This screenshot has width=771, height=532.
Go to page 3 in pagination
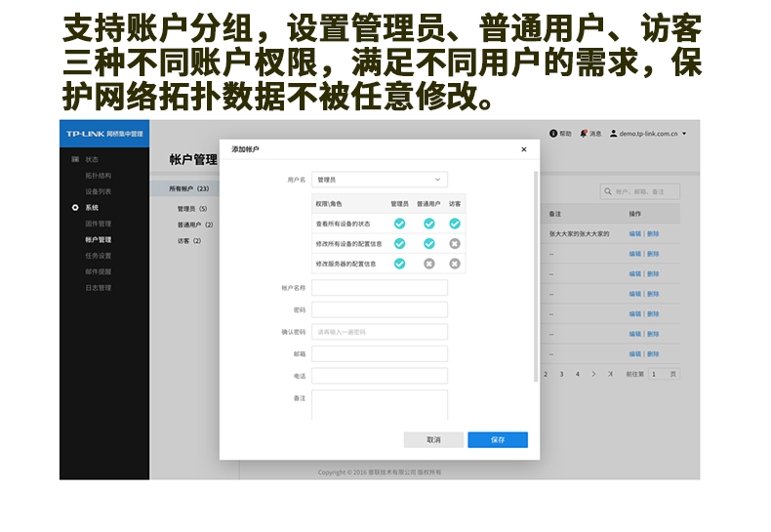pos(561,374)
